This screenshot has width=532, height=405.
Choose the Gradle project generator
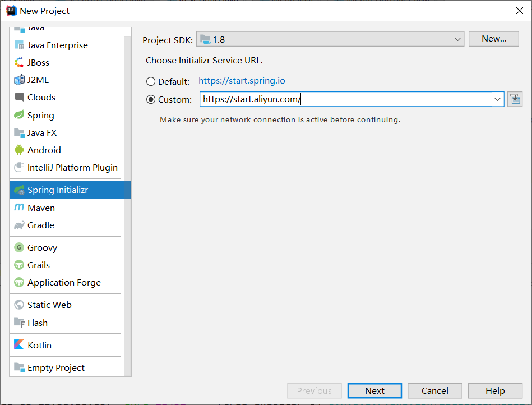[x=40, y=225]
